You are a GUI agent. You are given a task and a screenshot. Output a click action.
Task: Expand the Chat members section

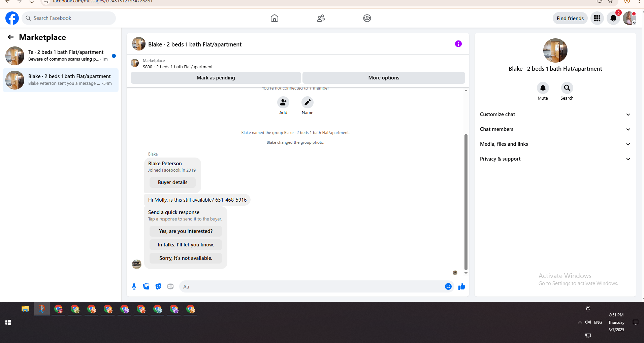tap(555, 129)
